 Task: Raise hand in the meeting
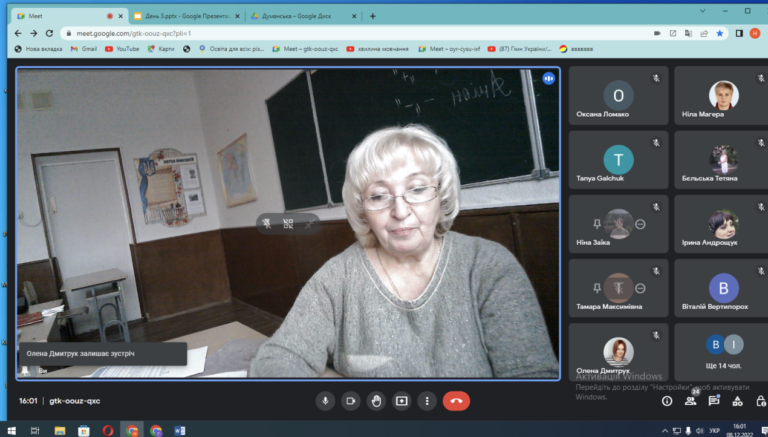[x=376, y=401]
